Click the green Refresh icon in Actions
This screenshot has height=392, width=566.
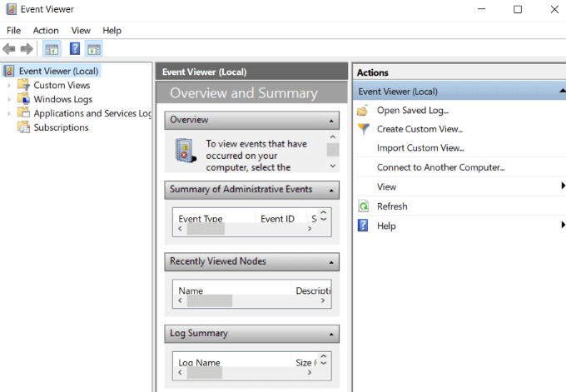tap(363, 206)
